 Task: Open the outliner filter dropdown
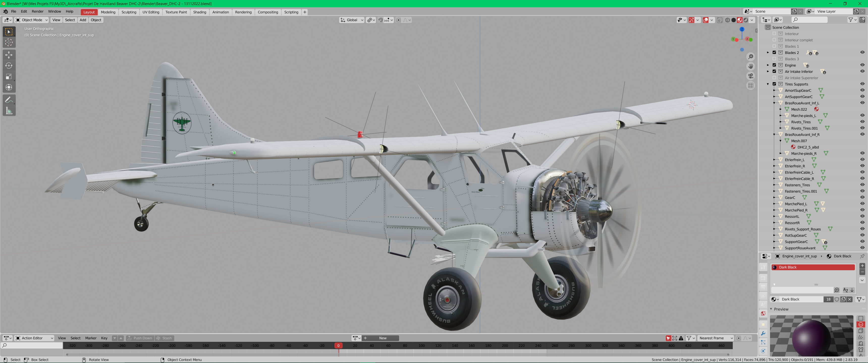coord(852,20)
